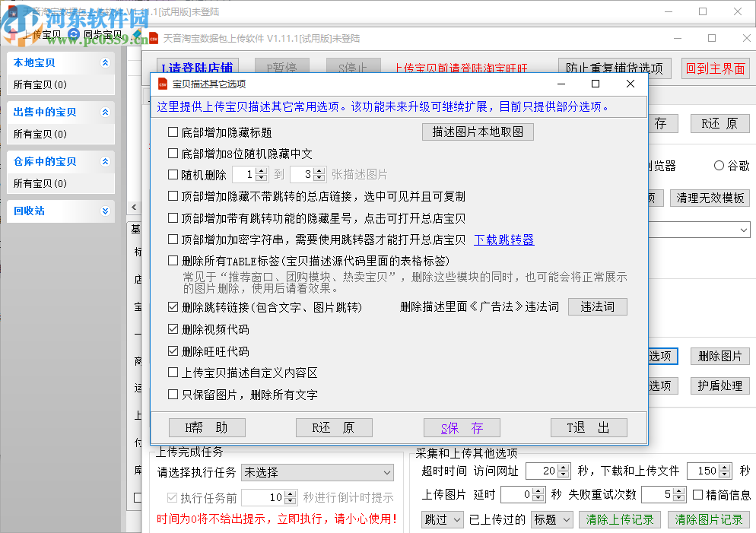Enable 底部增加8位随机隐藏中文 checkbox
756x533 pixels.
coord(173,154)
